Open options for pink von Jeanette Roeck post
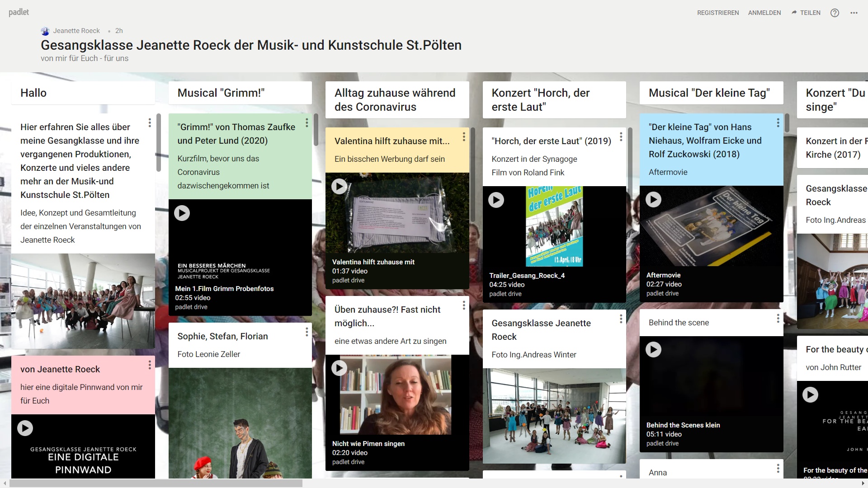The width and height of the screenshot is (868, 488). [150, 365]
